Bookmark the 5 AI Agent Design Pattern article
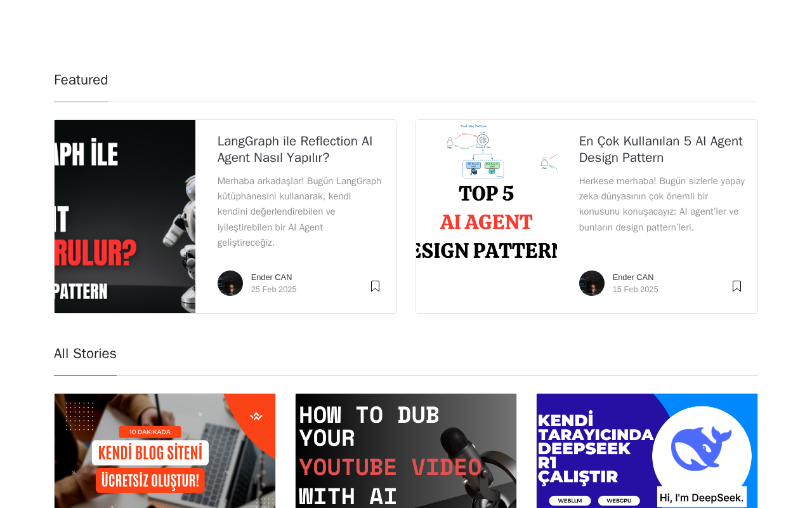This screenshot has width=812, height=508. [737, 286]
